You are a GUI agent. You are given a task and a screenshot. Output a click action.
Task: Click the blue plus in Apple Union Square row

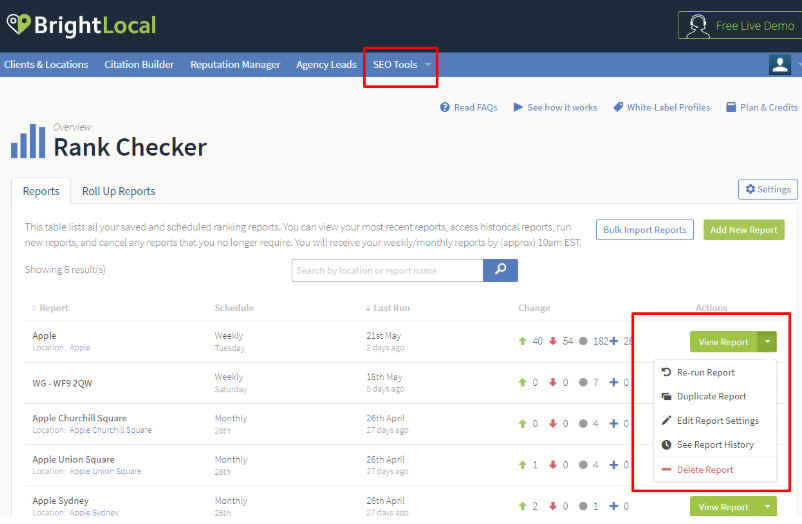pos(613,465)
